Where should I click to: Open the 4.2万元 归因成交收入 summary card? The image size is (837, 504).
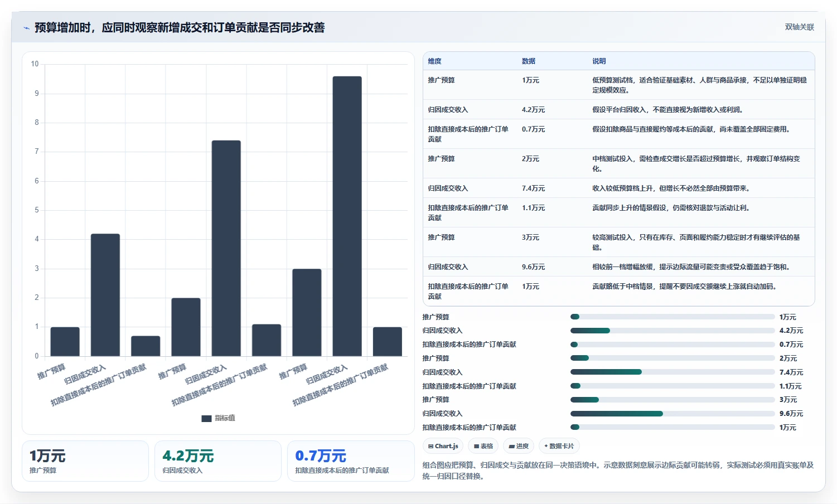[x=218, y=461]
